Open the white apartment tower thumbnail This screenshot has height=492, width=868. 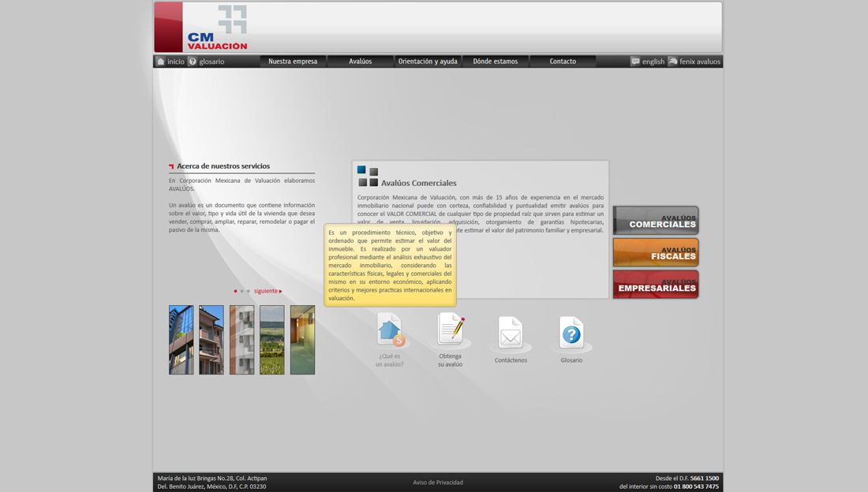click(242, 340)
